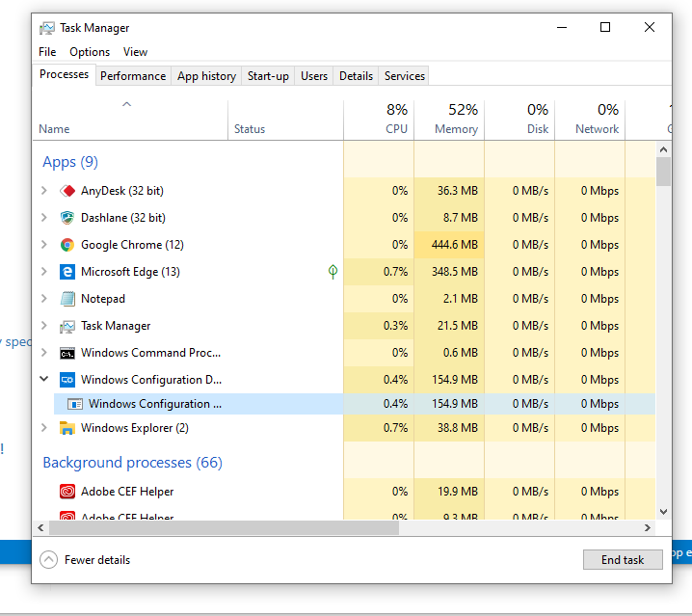Screen dimensions: 692x616
Task: Click the horizontal scrollbar right arrow
Action: (x=648, y=527)
